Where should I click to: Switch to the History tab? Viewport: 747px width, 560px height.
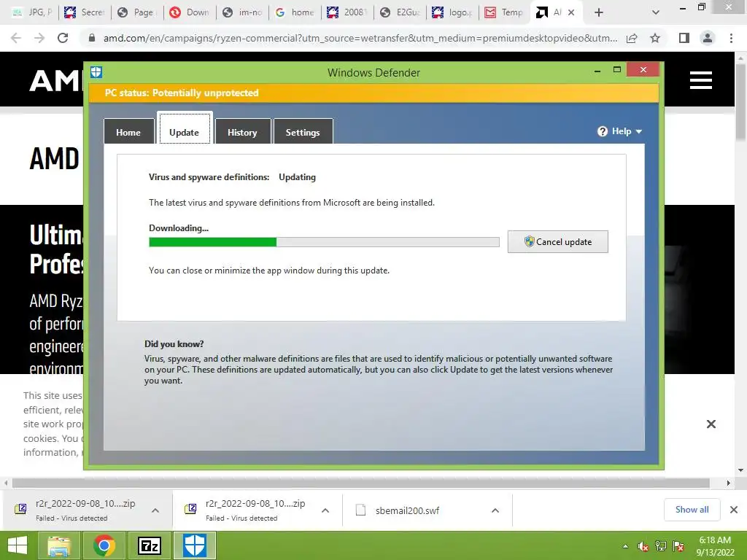pos(242,132)
